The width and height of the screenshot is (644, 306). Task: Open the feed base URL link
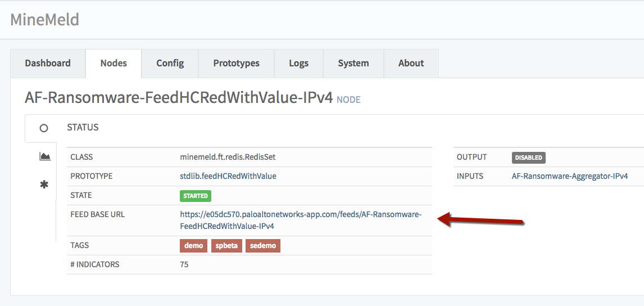pyautogui.click(x=300, y=220)
